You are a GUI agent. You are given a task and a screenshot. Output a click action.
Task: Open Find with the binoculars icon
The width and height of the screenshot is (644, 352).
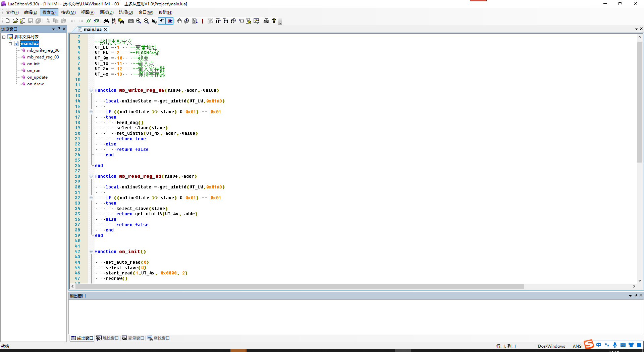tap(106, 21)
